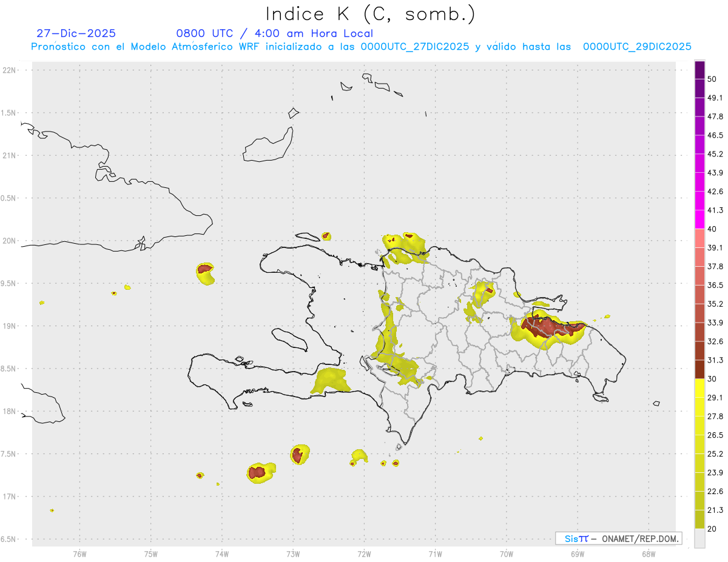Screen dimensions: 728x562
Task: Click the "21N" latitude label
Action: pyautogui.click(x=10, y=155)
